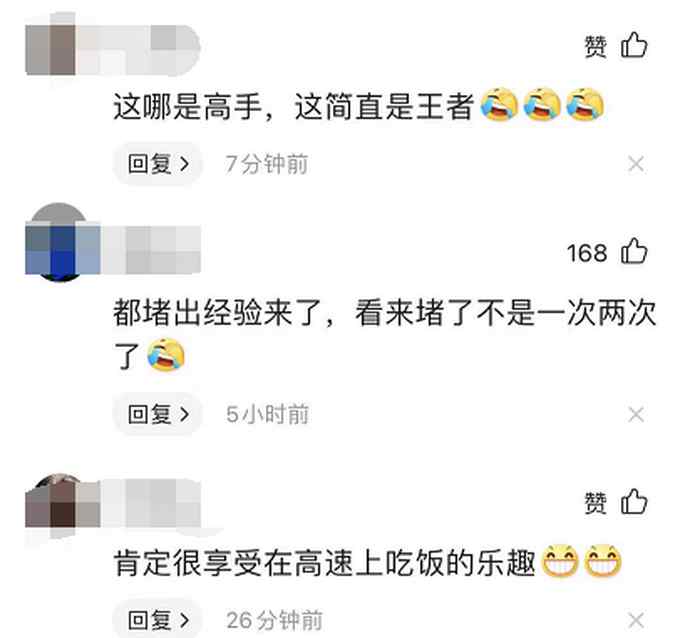The image size is (680, 638).
Task: Reply to the '都堵出经验来了' comment
Action: tap(158, 414)
